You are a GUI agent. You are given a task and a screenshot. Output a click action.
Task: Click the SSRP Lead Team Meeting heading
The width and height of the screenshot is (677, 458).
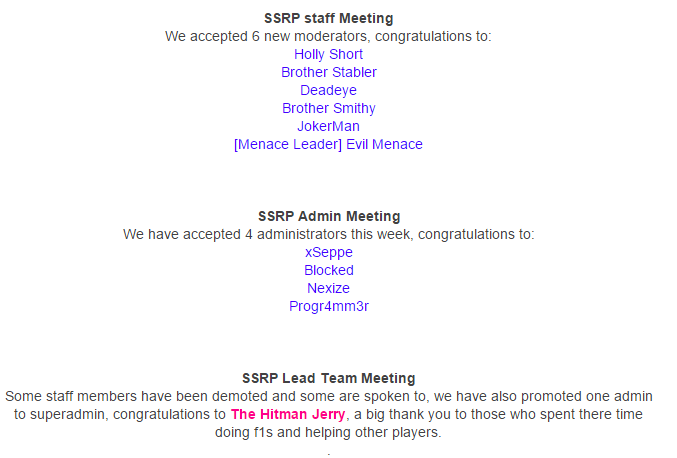click(x=329, y=378)
